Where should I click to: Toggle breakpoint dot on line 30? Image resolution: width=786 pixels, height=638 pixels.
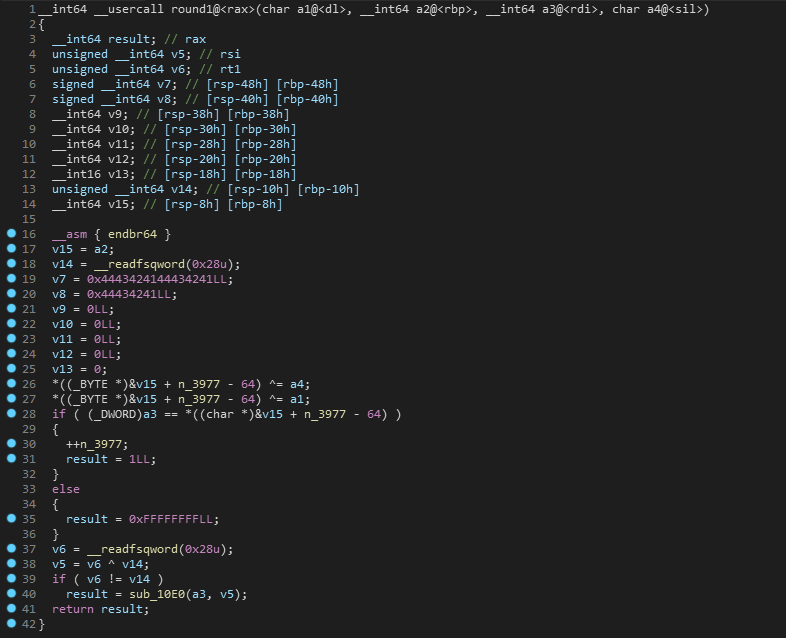12,444
